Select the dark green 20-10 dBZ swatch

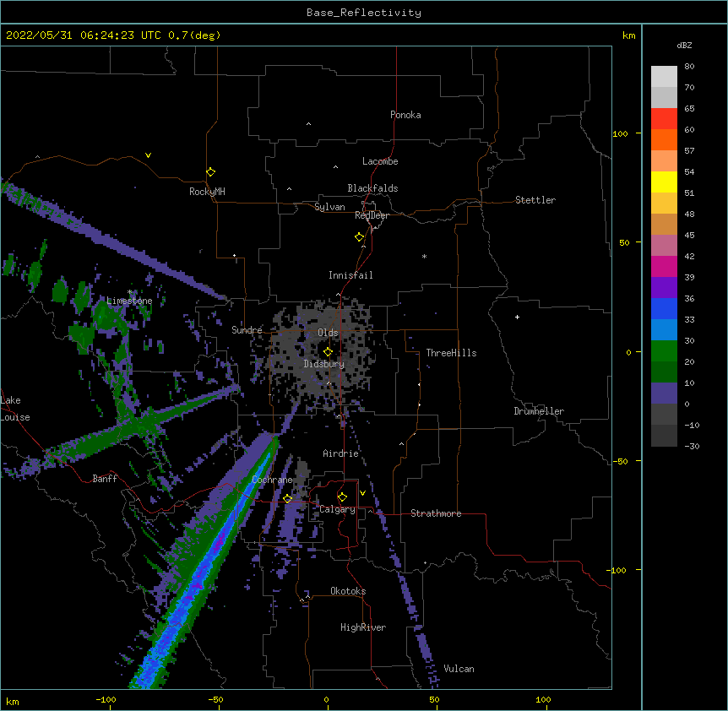664,372
